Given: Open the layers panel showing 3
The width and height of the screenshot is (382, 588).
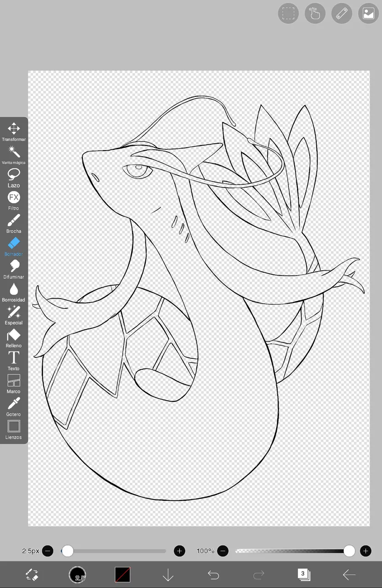Looking at the screenshot, I should (303, 575).
